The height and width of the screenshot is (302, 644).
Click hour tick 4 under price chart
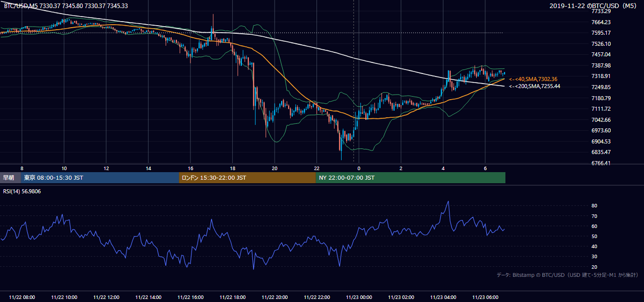point(443,168)
